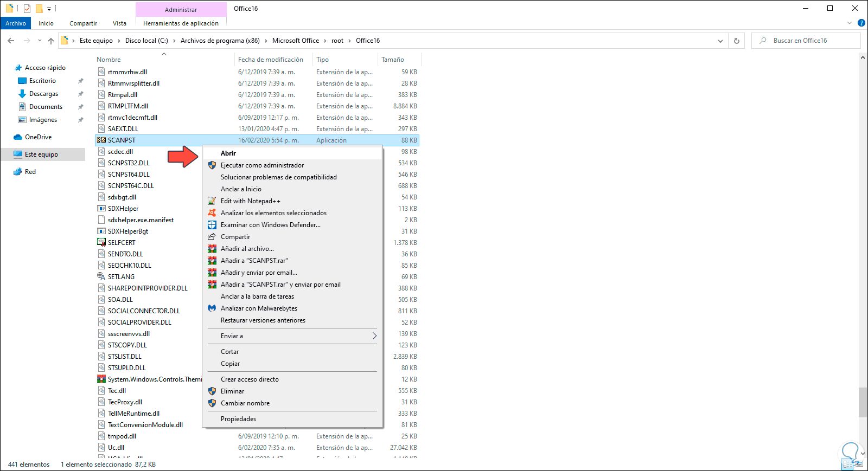This screenshot has width=868, height=471.
Task: Click the Red network icon
Action: pos(18,172)
